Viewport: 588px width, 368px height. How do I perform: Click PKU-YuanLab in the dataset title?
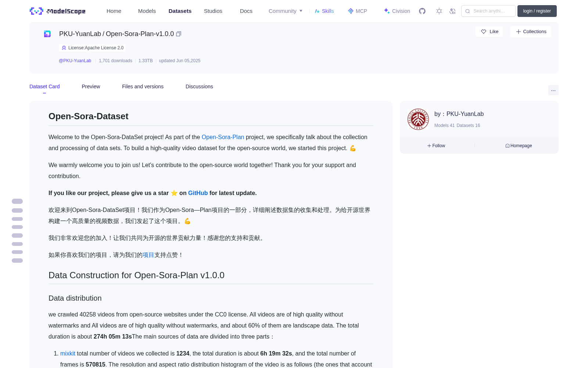coord(80,34)
